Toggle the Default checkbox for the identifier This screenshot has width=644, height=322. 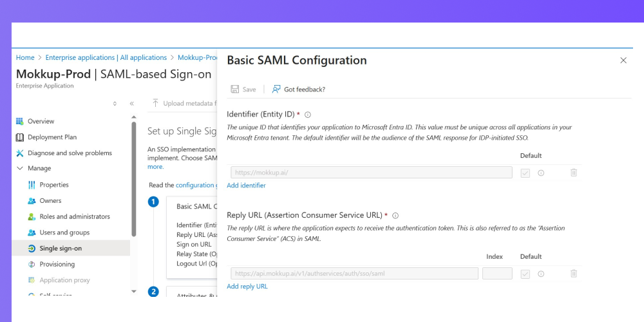(x=526, y=173)
